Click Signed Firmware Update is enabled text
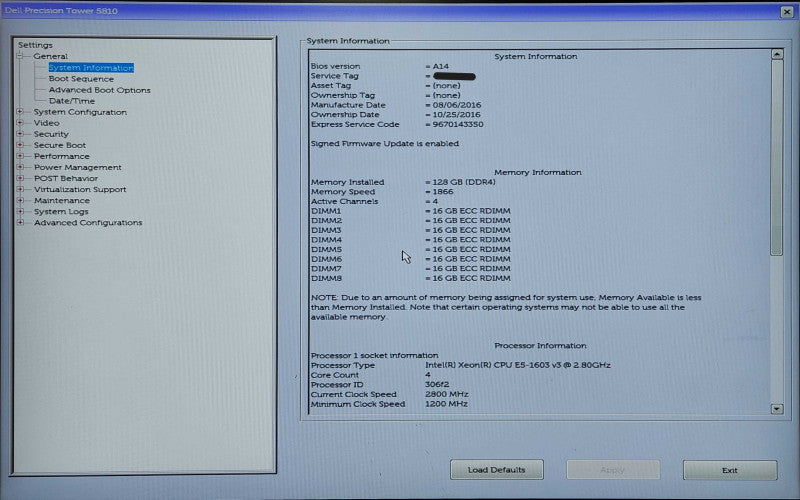The width and height of the screenshot is (800, 500). (385, 144)
